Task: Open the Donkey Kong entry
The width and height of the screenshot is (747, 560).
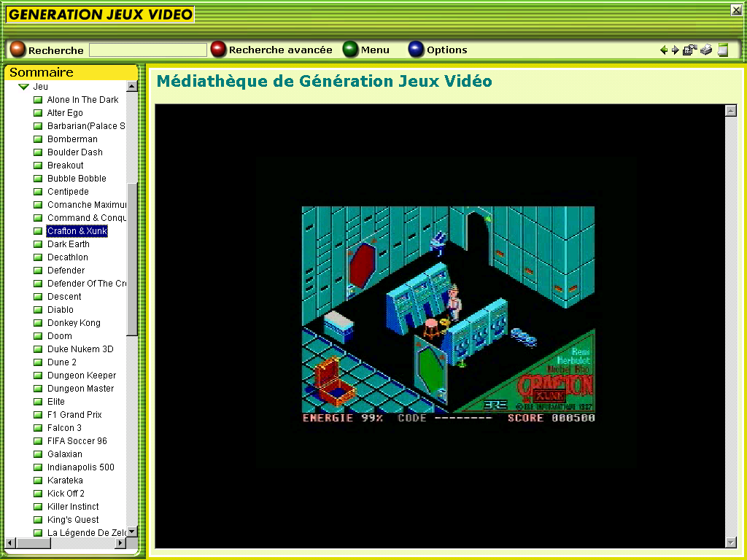Action: [74, 323]
